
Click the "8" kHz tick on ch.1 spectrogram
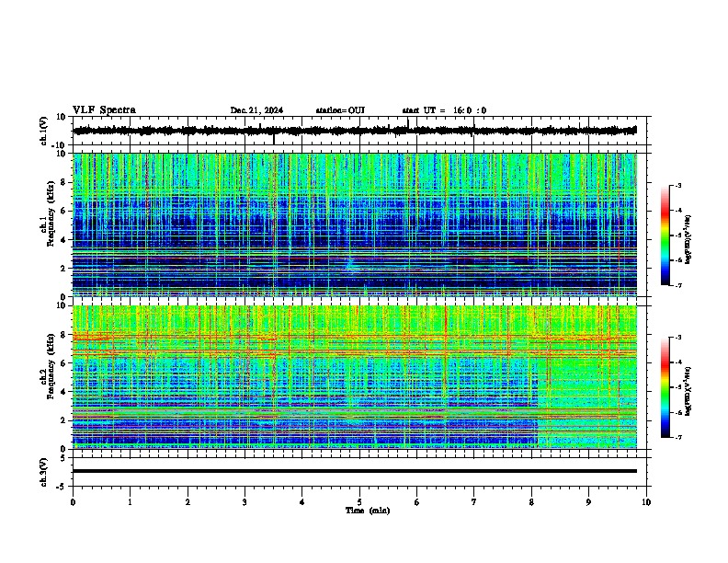click(x=64, y=182)
